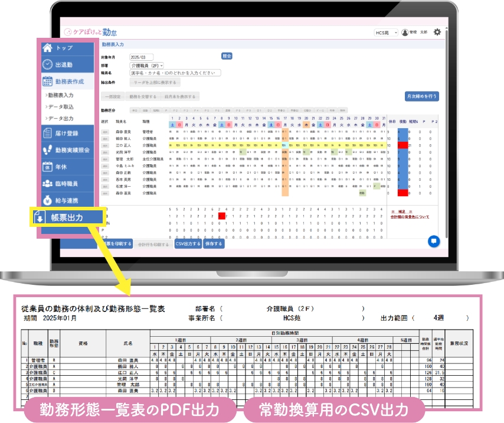
Task: Open 勤務実績照会 via the footprints icon
Action: click(47, 149)
